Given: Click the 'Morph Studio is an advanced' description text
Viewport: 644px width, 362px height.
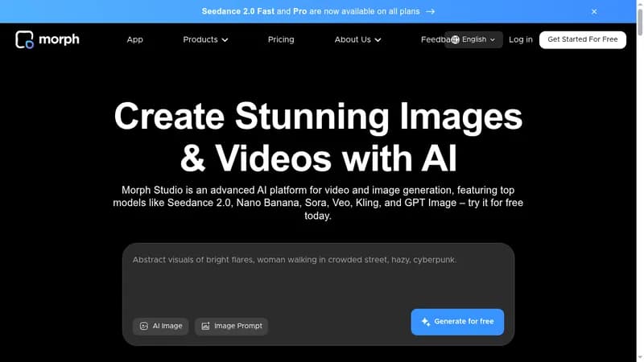Looking at the screenshot, I should pyautogui.click(x=318, y=203).
